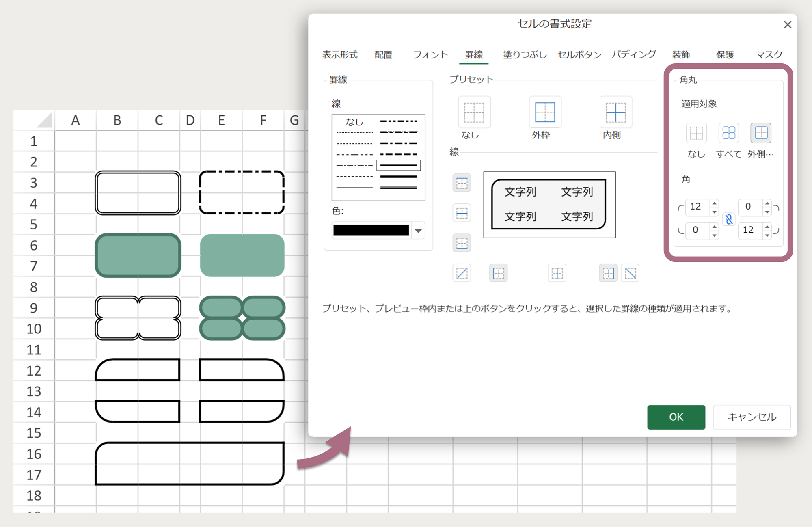
Task: Click the diagonal-down border button
Action: tap(630, 273)
